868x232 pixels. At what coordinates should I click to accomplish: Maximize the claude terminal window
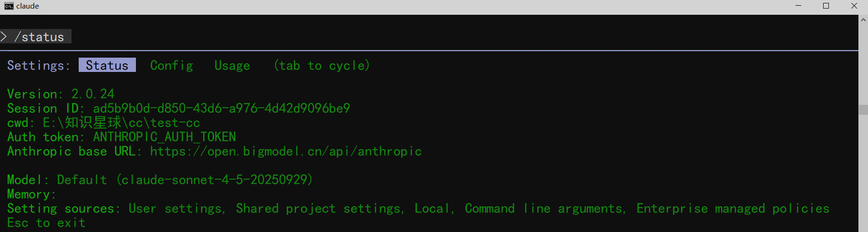point(826,6)
